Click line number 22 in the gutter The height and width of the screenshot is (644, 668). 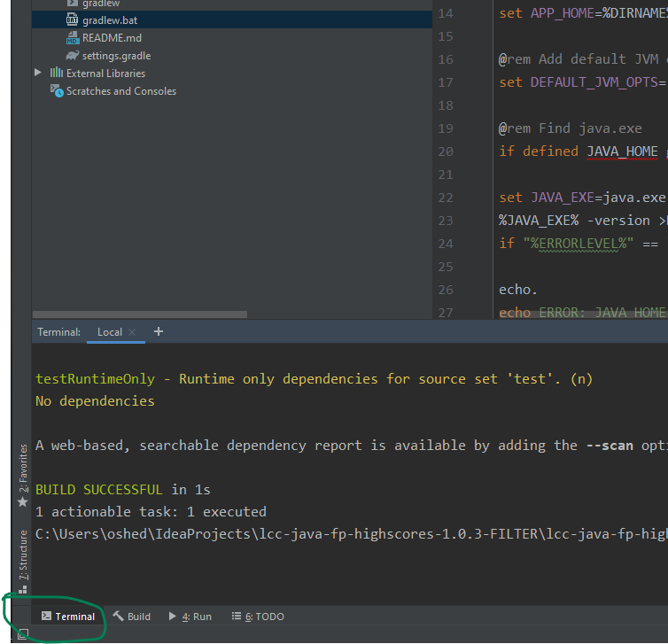pyautogui.click(x=446, y=198)
